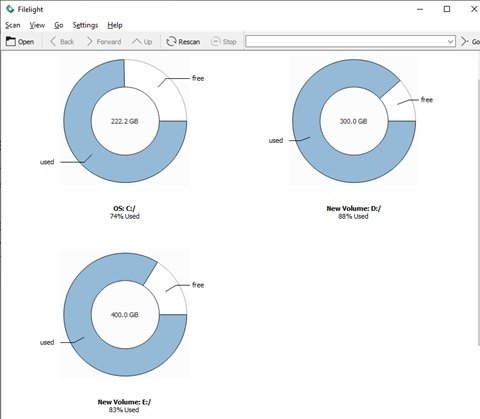Click the vertical scrollbar on the right
This screenshot has height=419, width=480.
click(478, 212)
